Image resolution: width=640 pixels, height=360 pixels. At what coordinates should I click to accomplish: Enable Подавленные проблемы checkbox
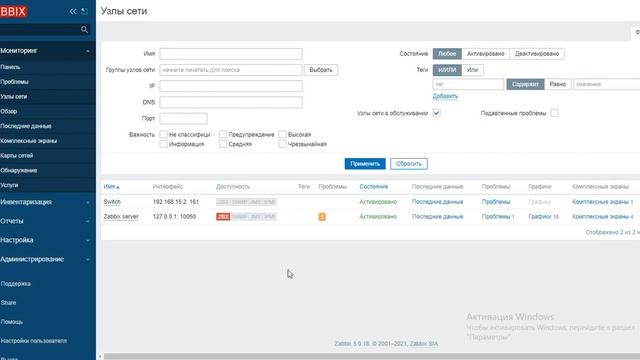click(554, 113)
